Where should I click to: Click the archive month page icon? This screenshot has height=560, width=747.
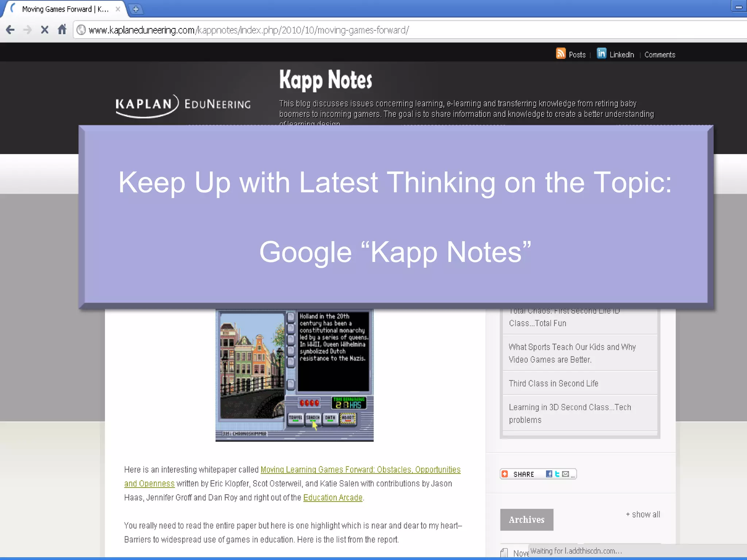[504, 553]
